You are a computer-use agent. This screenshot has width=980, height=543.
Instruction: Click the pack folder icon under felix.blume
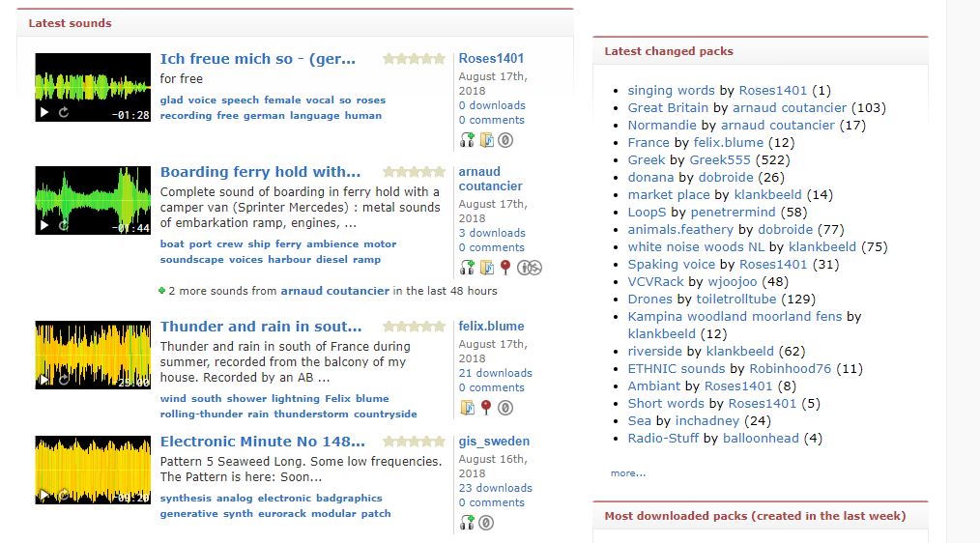(x=468, y=408)
